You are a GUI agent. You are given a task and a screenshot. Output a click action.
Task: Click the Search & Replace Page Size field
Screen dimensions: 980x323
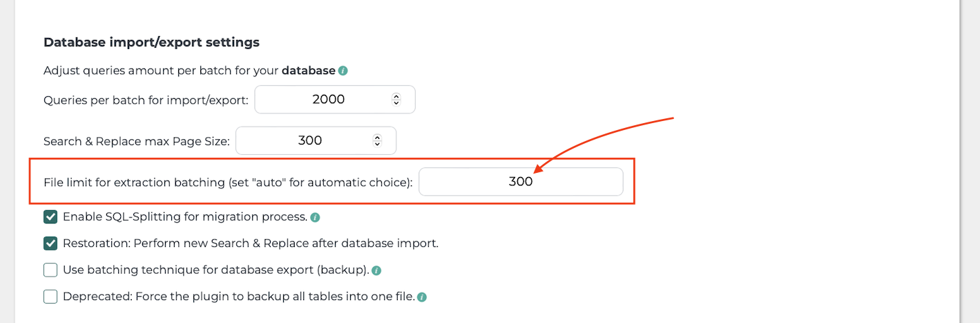[x=316, y=140]
